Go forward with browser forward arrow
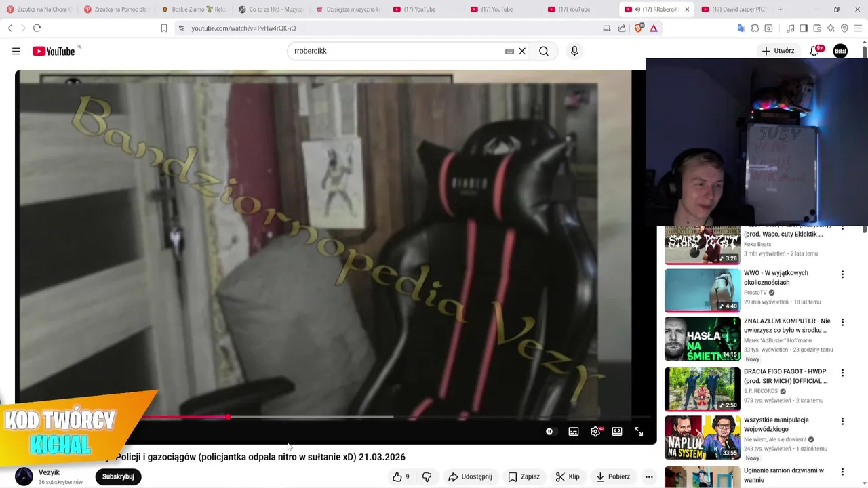The width and height of the screenshot is (868, 488). pos(23,28)
